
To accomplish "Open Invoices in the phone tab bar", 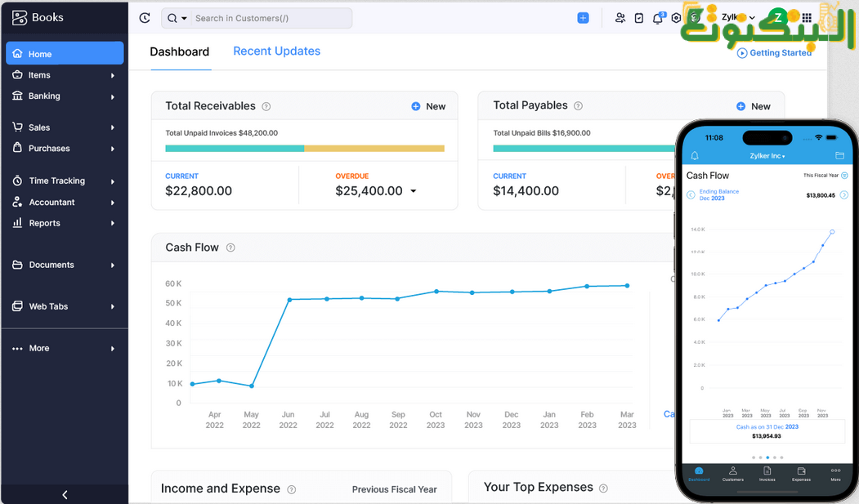I will [767, 474].
